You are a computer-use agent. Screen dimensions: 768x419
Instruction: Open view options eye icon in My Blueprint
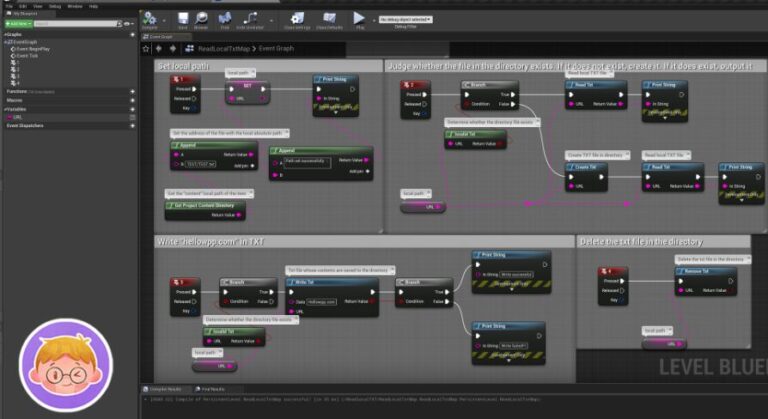tap(128, 24)
